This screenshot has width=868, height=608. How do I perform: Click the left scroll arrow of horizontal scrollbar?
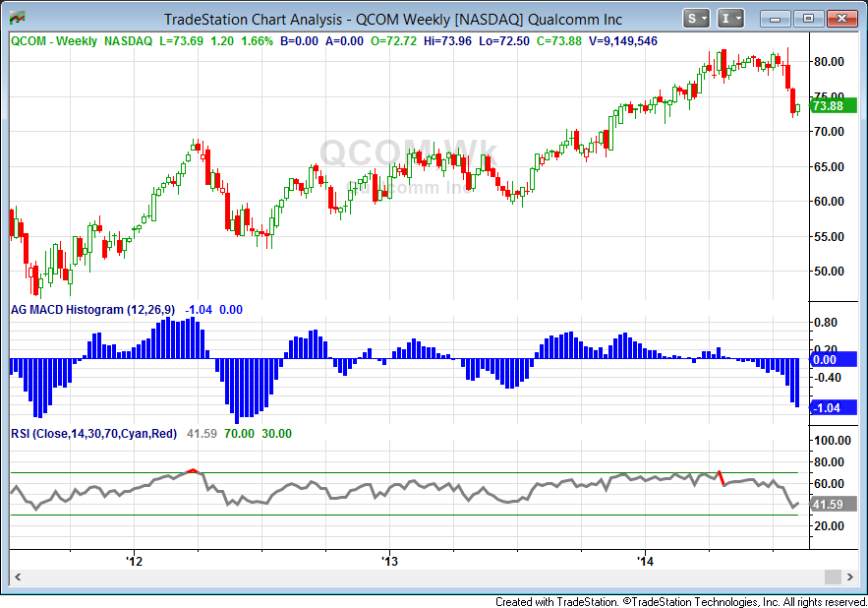[x=18, y=577]
